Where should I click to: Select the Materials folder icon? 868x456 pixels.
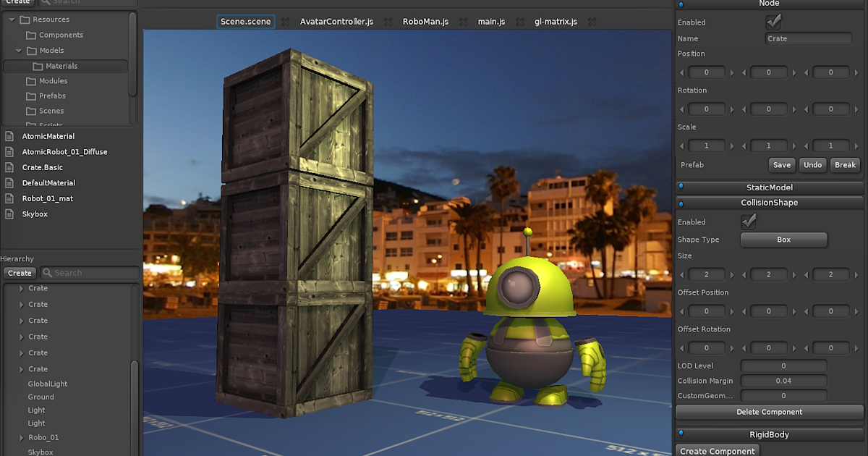[x=37, y=65]
